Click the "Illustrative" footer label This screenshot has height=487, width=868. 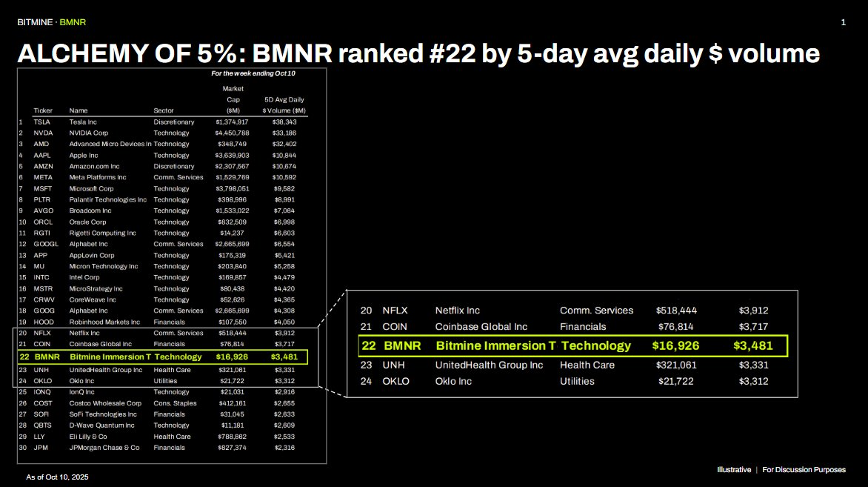click(x=733, y=470)
